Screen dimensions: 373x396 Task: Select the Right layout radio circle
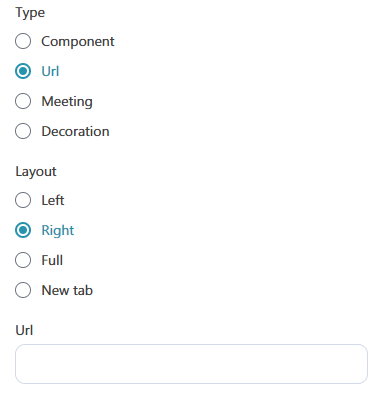[x=23, y=230]
